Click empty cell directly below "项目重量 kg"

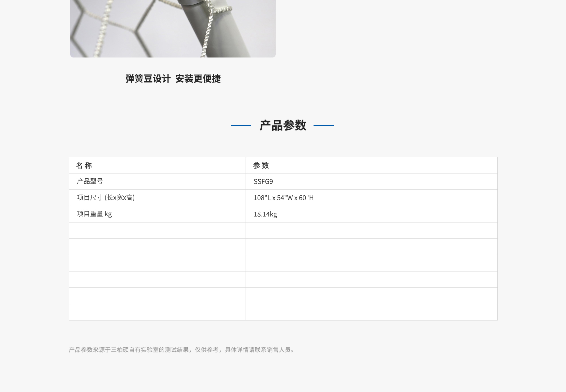pyautogui.click(x=157, y=231)
